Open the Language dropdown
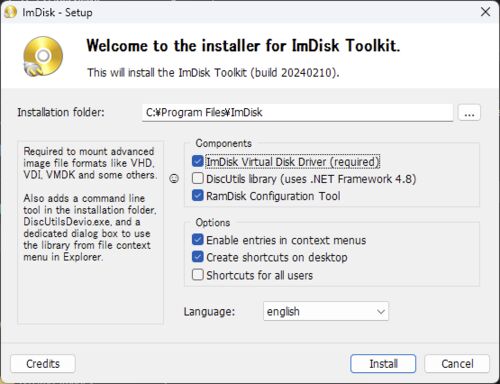The image size is (500, 384). pyautogui.click(x=326, y=311)
